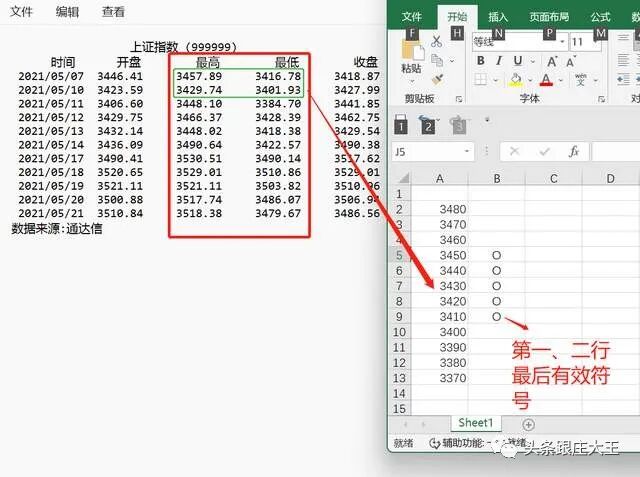This screenshot has height=477, width=640.
Task: Click the formula bar Enter checkmark icon
Action: [x=544, y=152]
